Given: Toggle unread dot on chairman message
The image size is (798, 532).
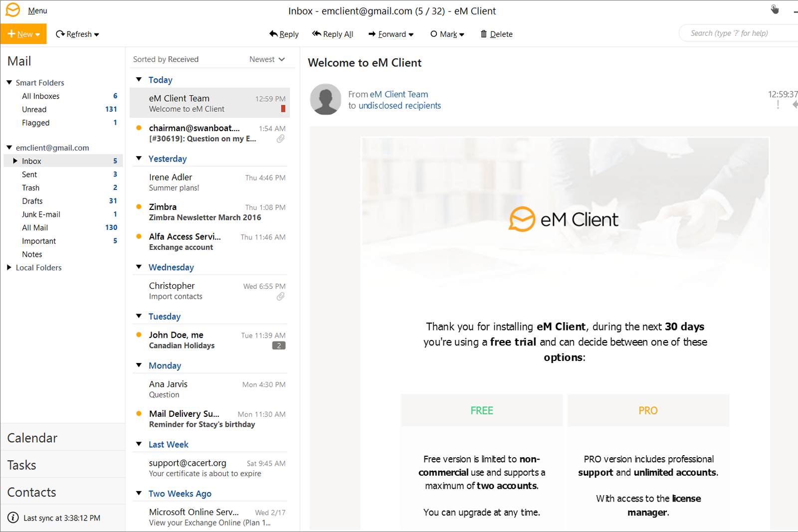Looking at the screenshot, I should 139,128.
